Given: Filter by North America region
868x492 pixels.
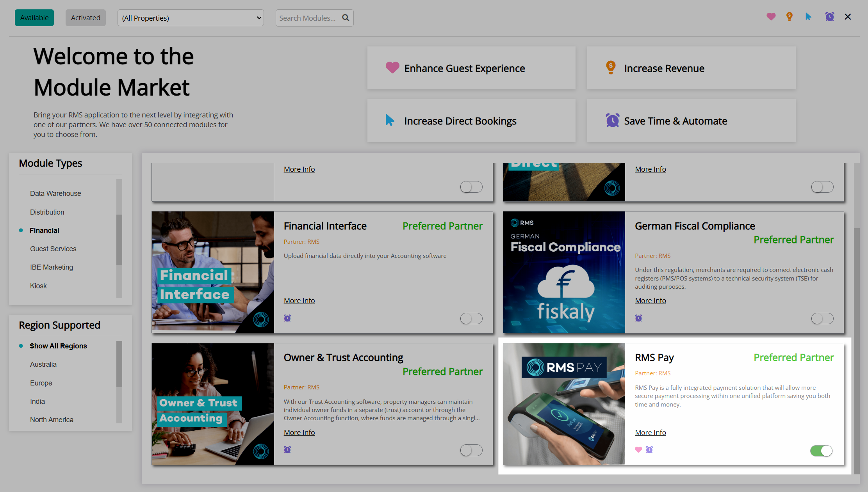Looking at the screenshot, I should click(52, 419).
